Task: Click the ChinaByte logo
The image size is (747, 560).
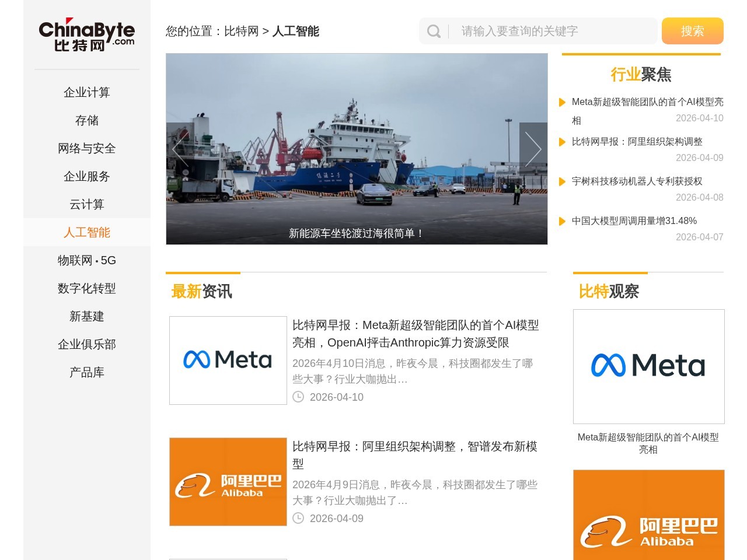Action: point(86,34)
